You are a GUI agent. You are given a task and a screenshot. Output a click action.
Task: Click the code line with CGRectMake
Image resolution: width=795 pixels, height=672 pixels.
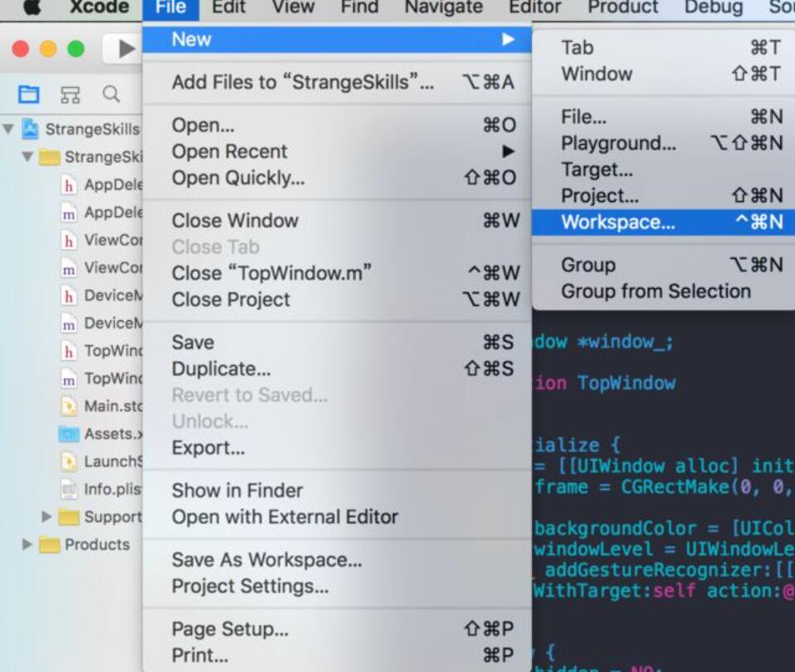pyautogui.click(x=664, y=487)
